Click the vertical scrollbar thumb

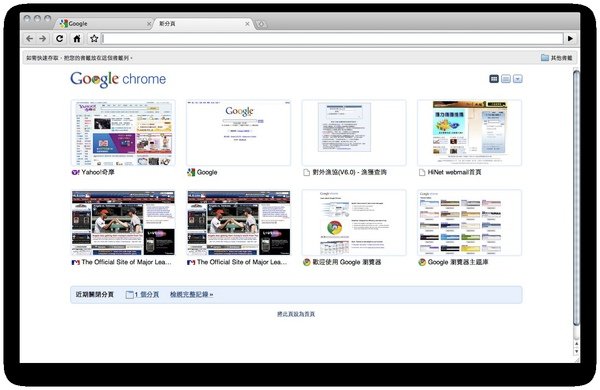click(576, 197)
